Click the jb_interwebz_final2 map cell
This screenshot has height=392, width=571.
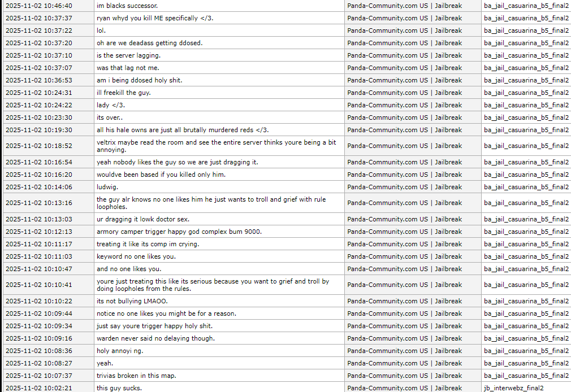pyautogui.click(x=513, y=388)
